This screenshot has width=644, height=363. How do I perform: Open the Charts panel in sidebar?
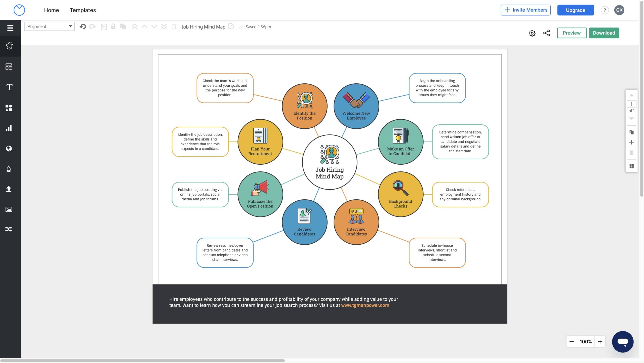pyautogui.click(x=9, y=128)
